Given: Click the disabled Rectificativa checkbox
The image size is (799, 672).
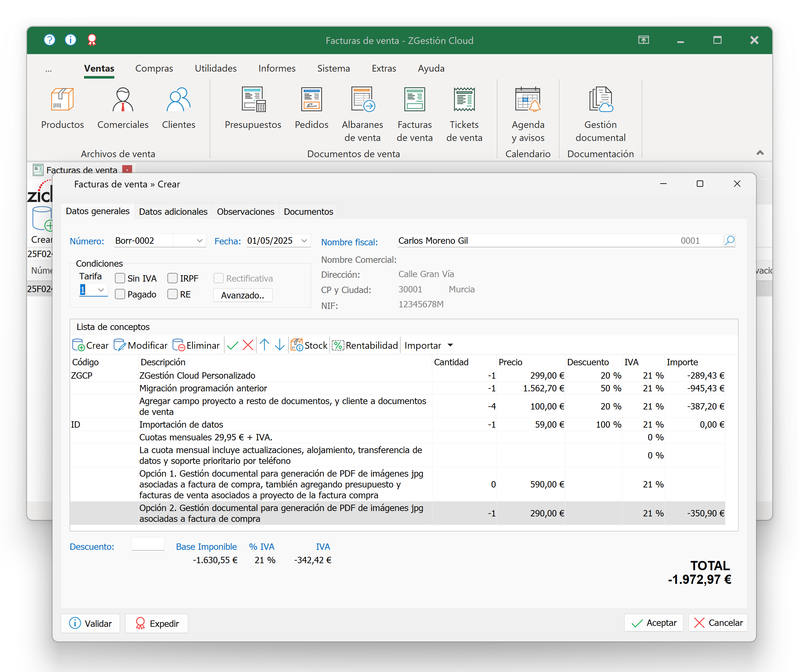Looking at the screenshot, I should pyautogui.click(x=219, y=278).
